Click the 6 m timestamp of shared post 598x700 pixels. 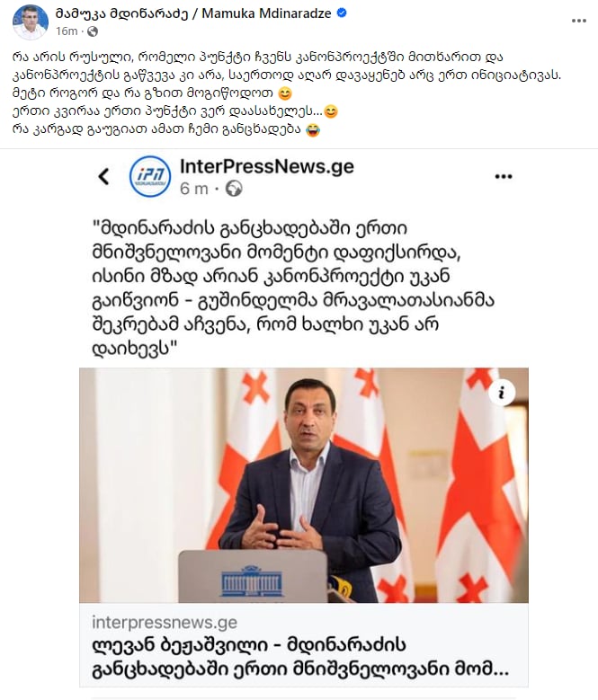[194, 189]
